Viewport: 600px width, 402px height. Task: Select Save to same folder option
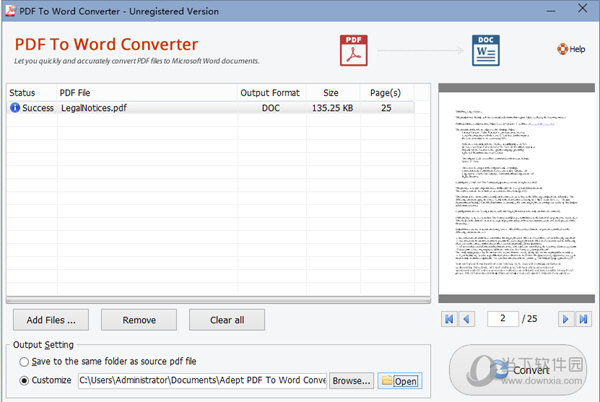click(x=24, y=361)
